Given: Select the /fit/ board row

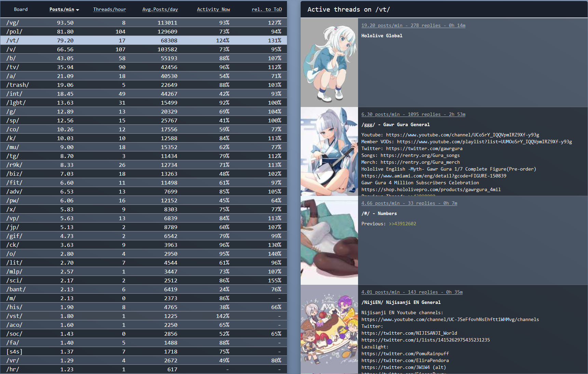Looking at the screenshot, I should pyautogui.click(x=143, y=183).
